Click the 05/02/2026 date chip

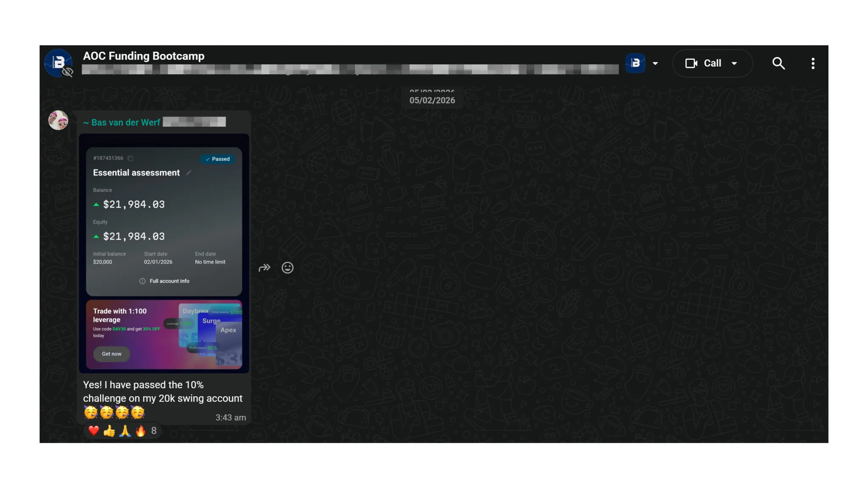432,100
